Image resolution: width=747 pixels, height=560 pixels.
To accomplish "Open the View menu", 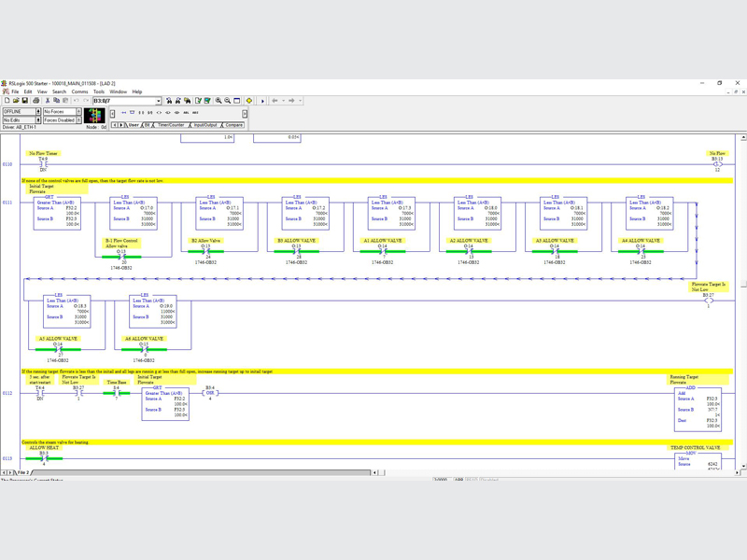I will click(42, 91).
